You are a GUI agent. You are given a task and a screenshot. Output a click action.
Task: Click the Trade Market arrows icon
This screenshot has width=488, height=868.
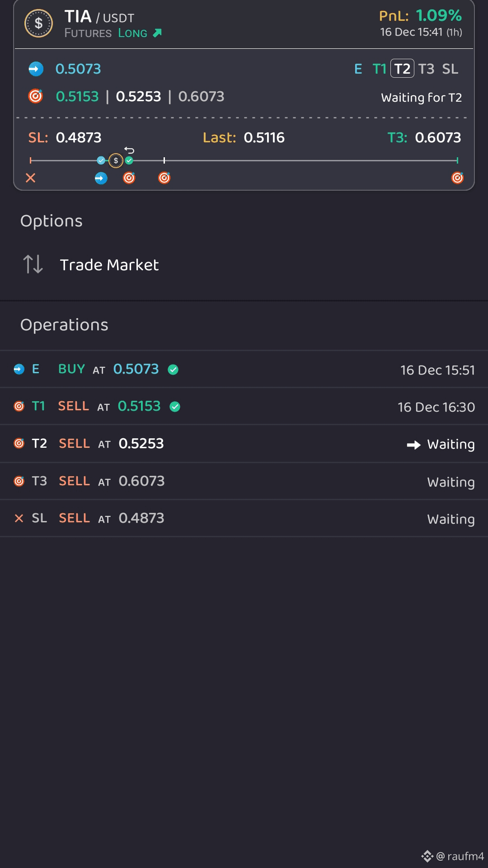(33, 265)
